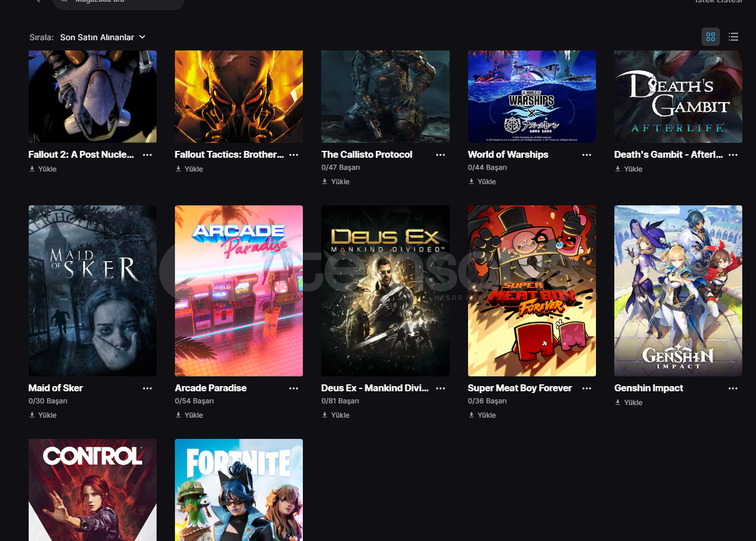Open options menu for Death's Gambit

733,155
